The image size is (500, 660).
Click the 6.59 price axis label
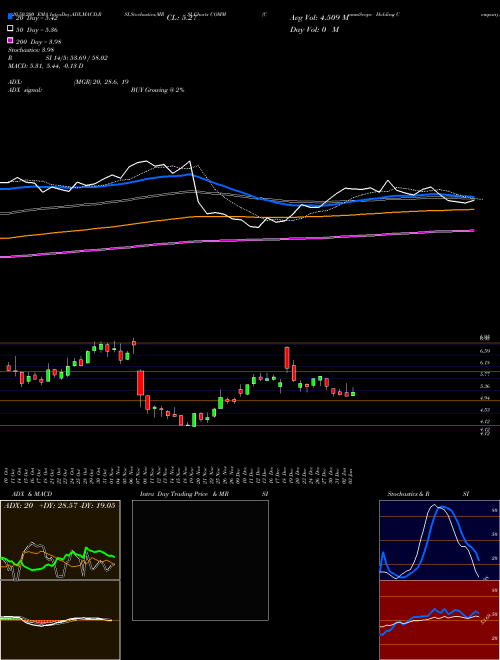(484, 351)
